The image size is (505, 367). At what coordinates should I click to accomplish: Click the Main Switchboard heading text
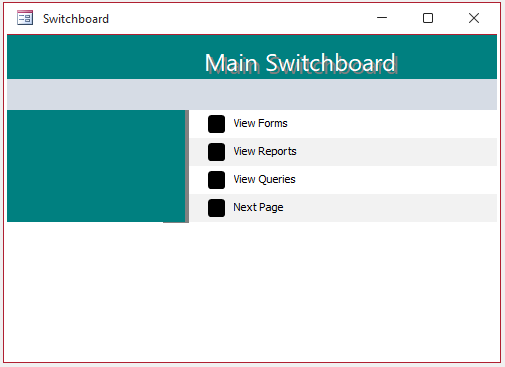(300, 63)
